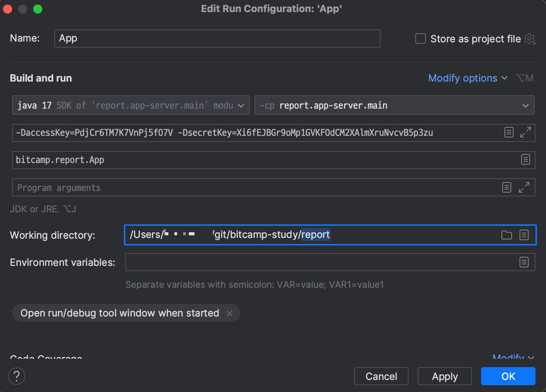Open Modify options dropdown
This screenshot has width=546, height=392.
click(x=468, y=78)
